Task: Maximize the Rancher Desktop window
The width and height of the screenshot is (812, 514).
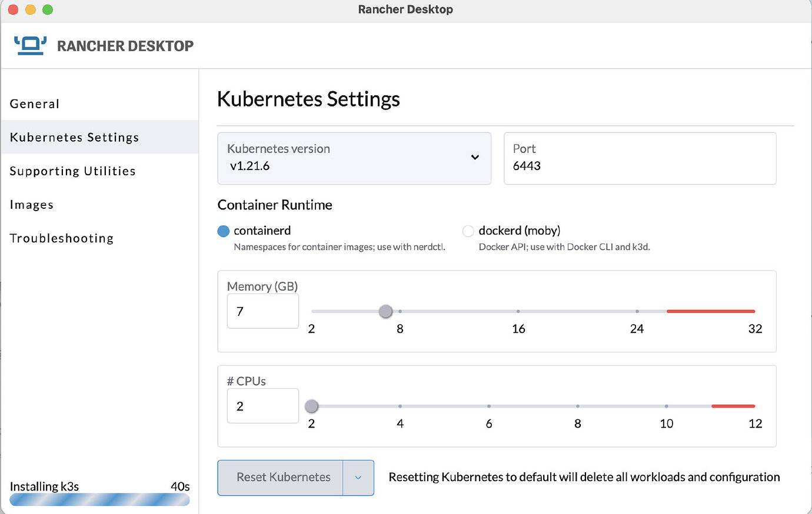Action: pyautogui.click(x=48, y=9)
